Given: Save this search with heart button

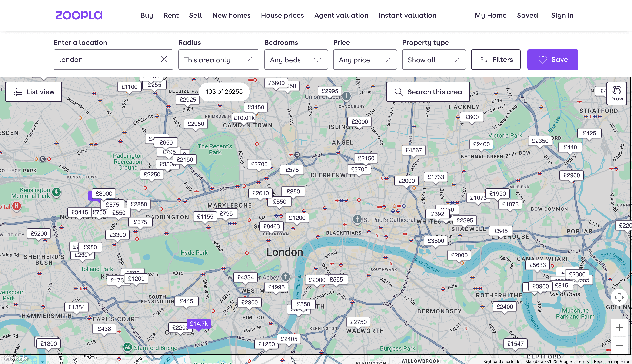Looking at the screenshot, I should 552,60.
